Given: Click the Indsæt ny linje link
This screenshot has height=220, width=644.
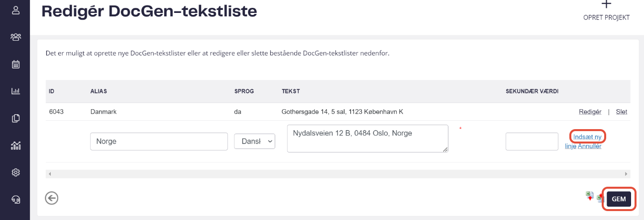Looking at the screenshot, I should (587, 137).
